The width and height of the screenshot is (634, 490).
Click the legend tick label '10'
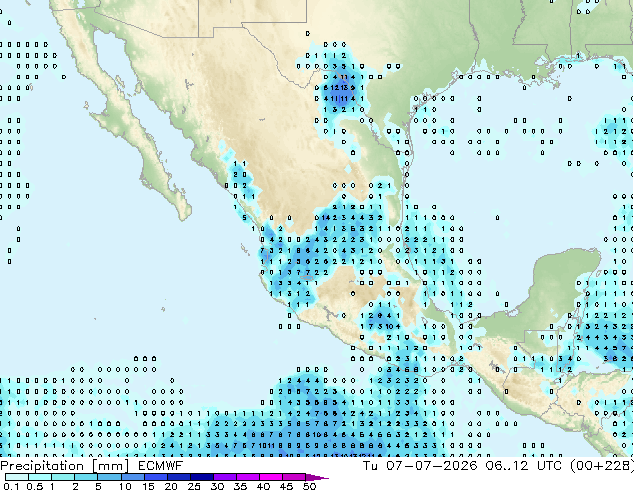pyautogui.click(x=125, y=486)
